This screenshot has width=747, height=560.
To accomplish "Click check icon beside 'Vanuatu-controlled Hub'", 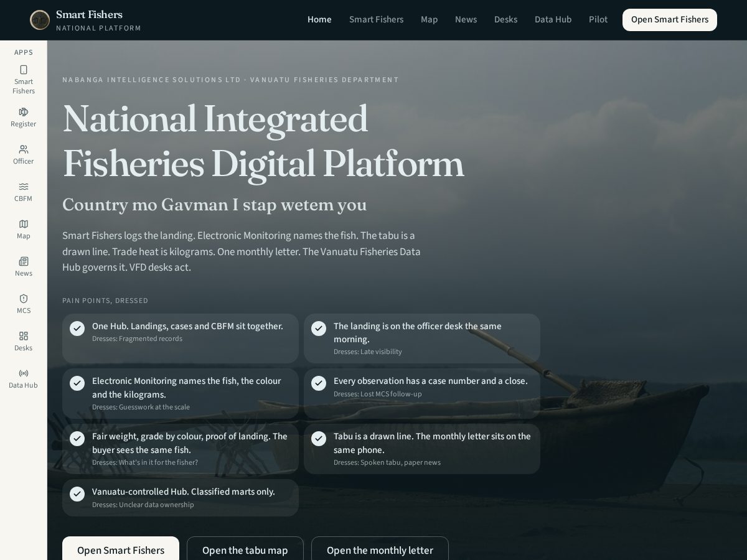I will point(77,493).
